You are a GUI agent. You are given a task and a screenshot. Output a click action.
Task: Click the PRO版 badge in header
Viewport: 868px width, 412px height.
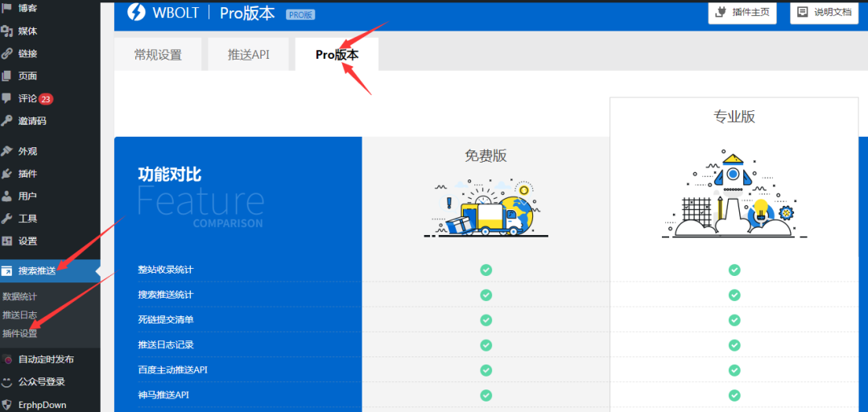coord(300,15)
